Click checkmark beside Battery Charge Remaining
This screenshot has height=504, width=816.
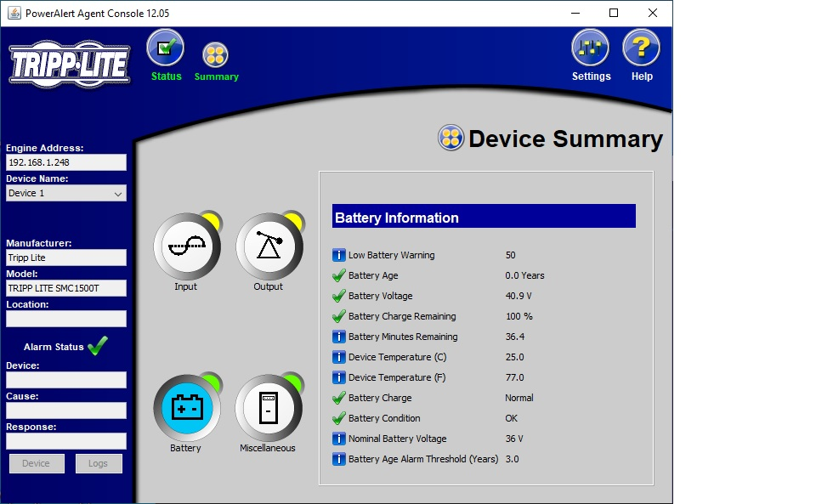(339, 316)
